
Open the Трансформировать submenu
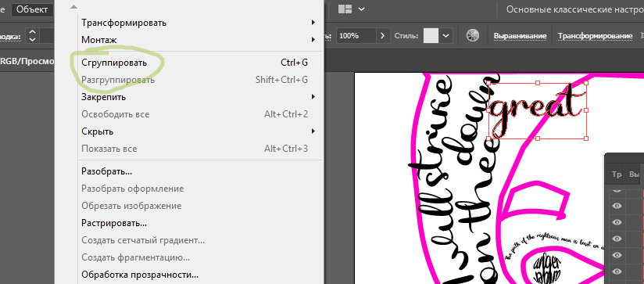(x=199, y=23)
